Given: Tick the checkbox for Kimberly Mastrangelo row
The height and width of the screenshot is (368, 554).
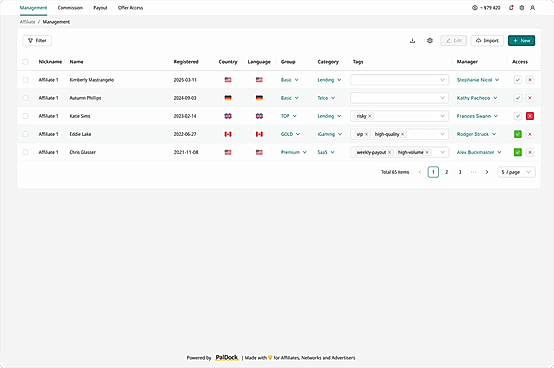Looking at the screenshot, I should click(x=25, y=80).
